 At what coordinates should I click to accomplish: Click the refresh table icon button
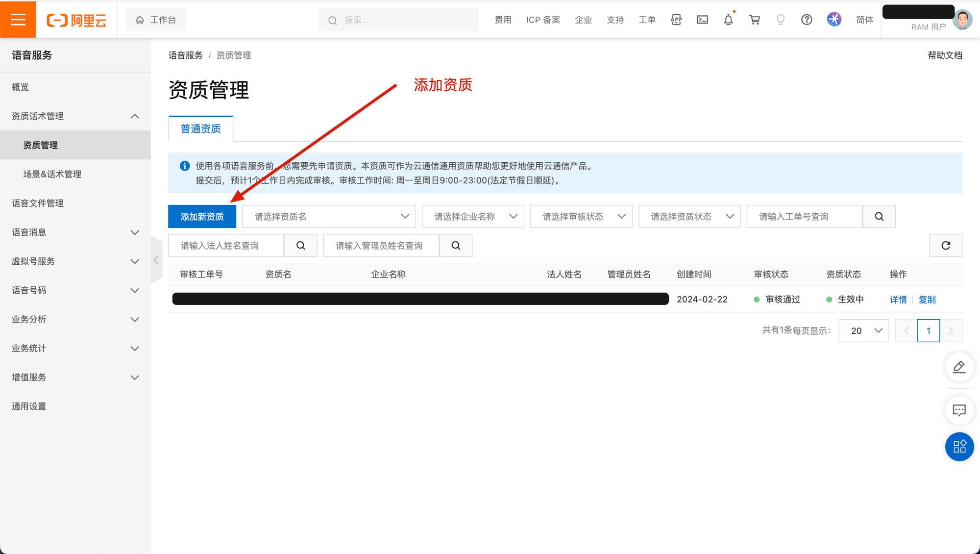[x=945, y=246]
